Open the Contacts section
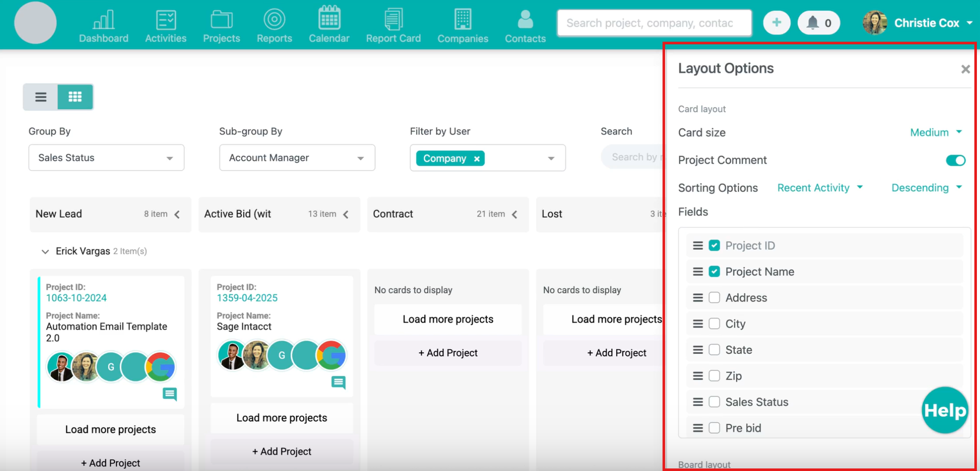 (x=525, y=26)
